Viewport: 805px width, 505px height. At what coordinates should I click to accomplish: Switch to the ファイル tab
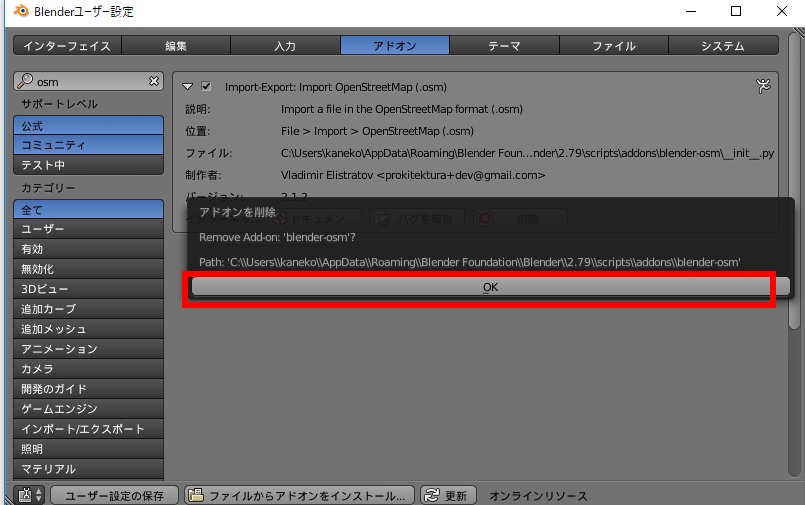point(614,46)
